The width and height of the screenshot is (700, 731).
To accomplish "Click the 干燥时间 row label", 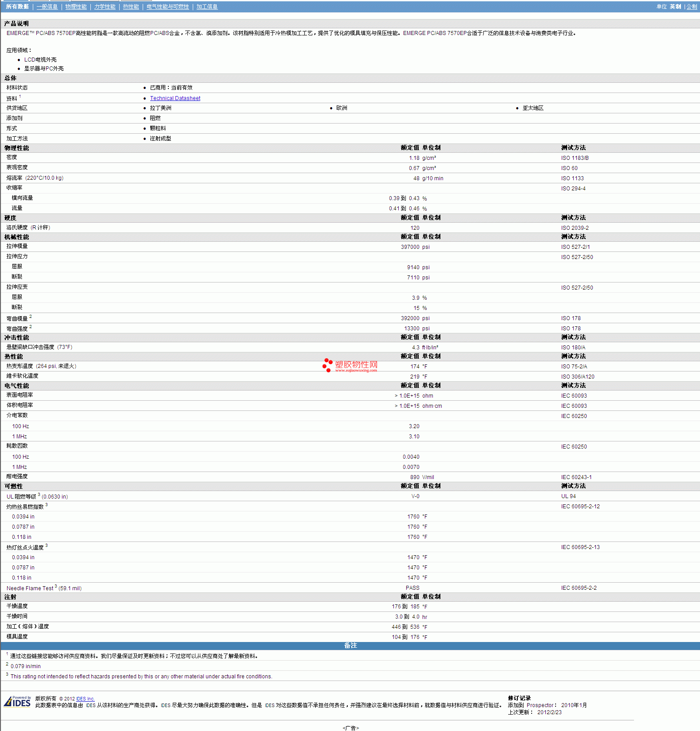I will coord(17,616).
